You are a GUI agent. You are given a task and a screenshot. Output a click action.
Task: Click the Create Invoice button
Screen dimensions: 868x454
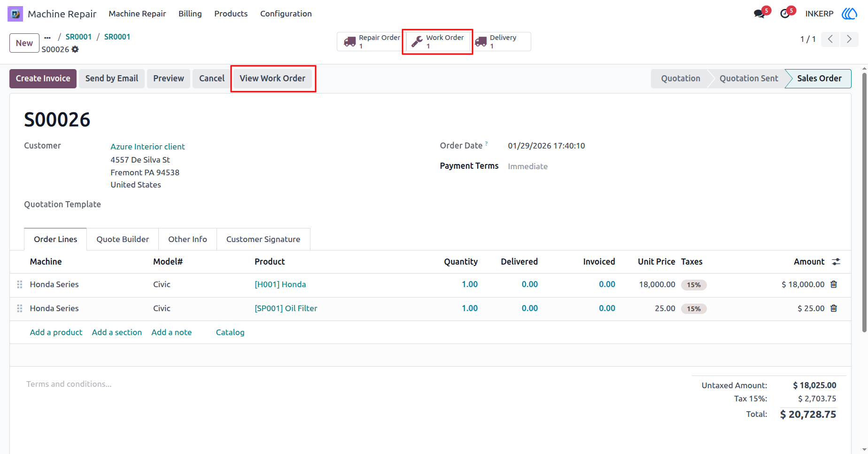pyautogui.click(x=43, y=78)
